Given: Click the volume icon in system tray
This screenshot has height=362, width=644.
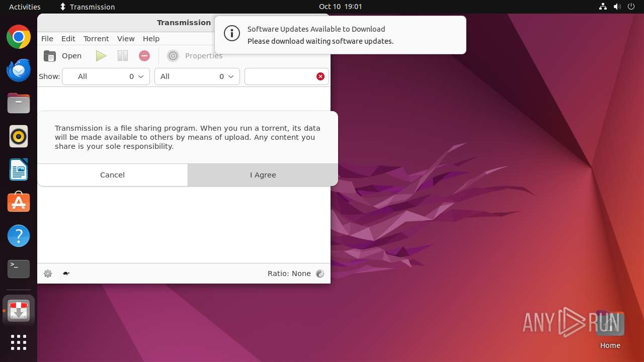Looking at the screenshot, I should (617, 7).
